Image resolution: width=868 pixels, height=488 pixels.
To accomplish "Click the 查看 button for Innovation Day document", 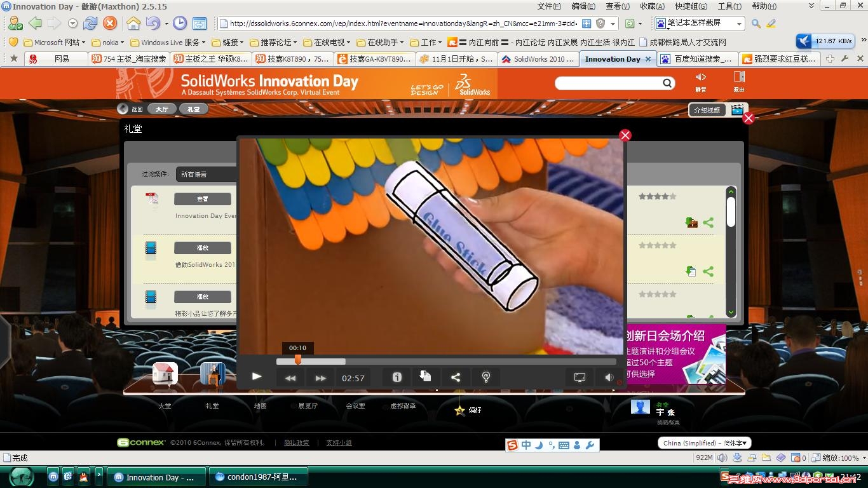I will click(x=202, y=199).
